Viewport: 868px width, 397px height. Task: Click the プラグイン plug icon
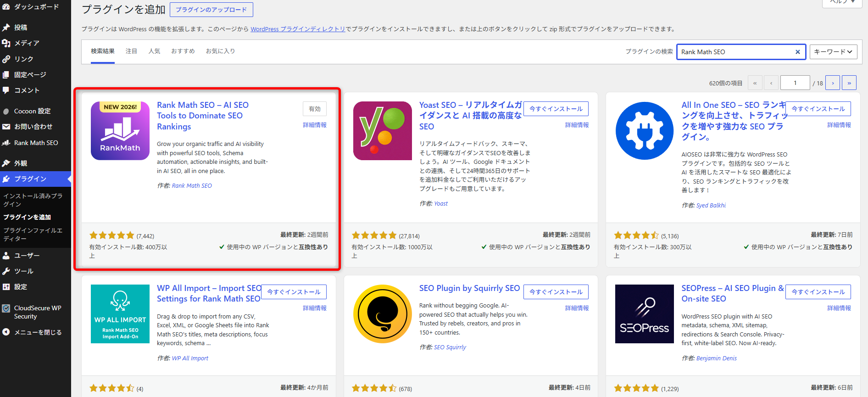pyautogui.click(x=6, y=179)
